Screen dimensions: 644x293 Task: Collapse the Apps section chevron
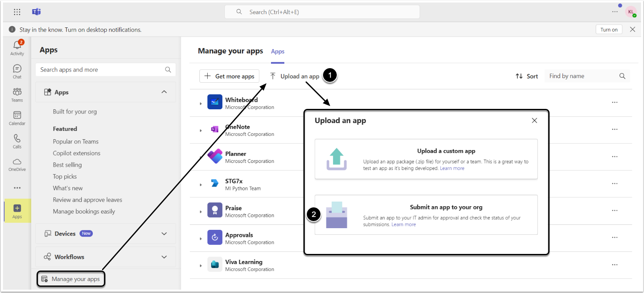[x=164, y=92]
